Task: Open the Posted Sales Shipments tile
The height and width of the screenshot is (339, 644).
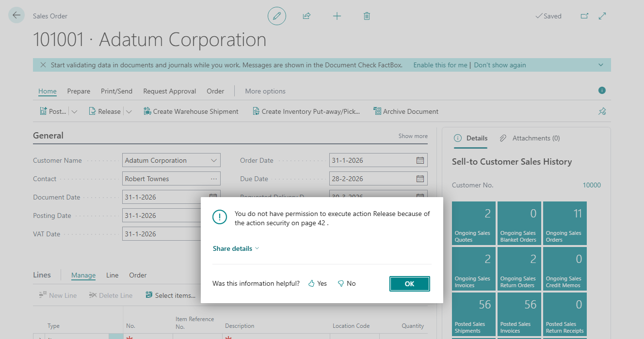Action: [x=474, y=314]
